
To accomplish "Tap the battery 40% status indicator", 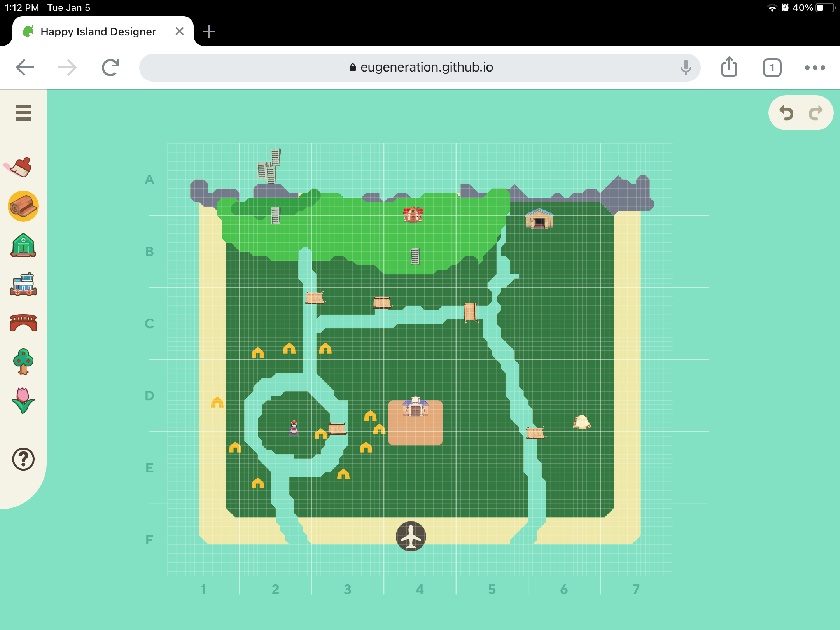I will tap(814, 8).
